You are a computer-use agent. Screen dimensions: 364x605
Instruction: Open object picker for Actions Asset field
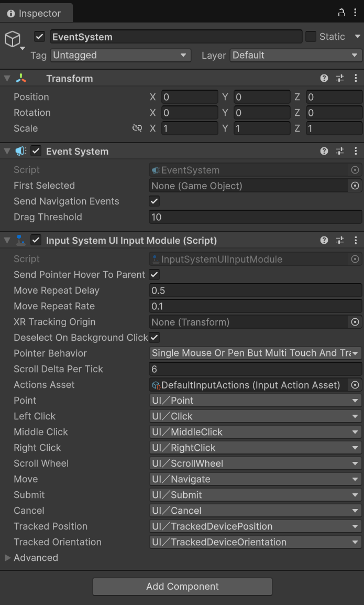point(355,385)
